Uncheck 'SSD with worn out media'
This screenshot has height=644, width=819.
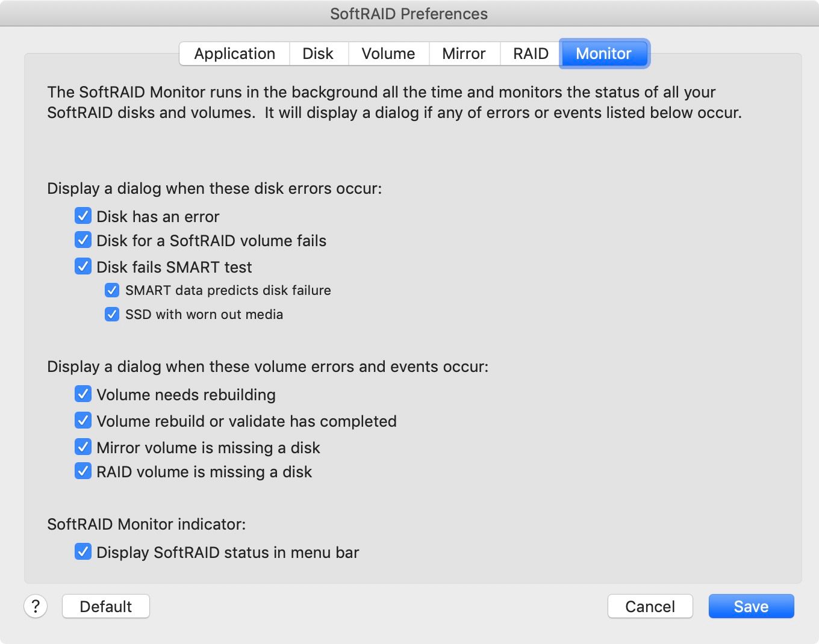[112, 314]
